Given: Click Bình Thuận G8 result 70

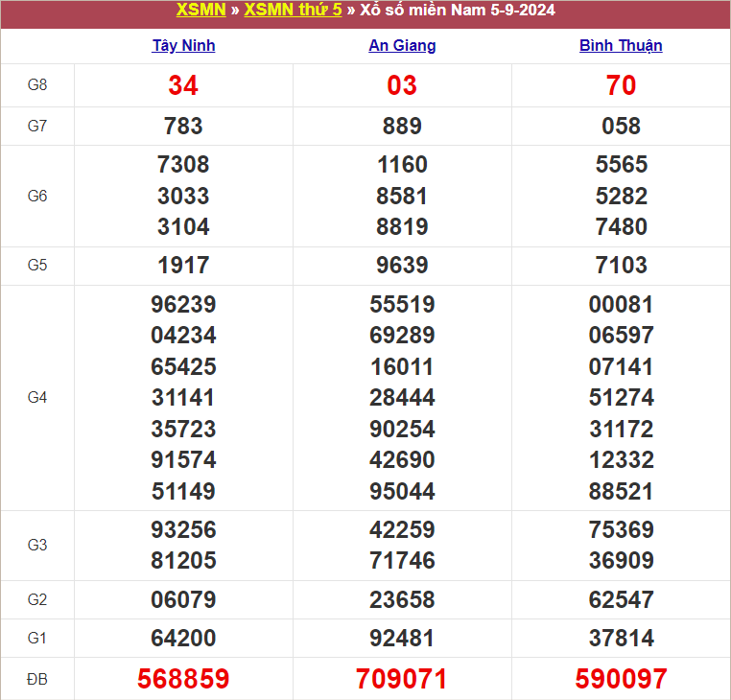Looking at the screenshot, I should coord(621,85).
